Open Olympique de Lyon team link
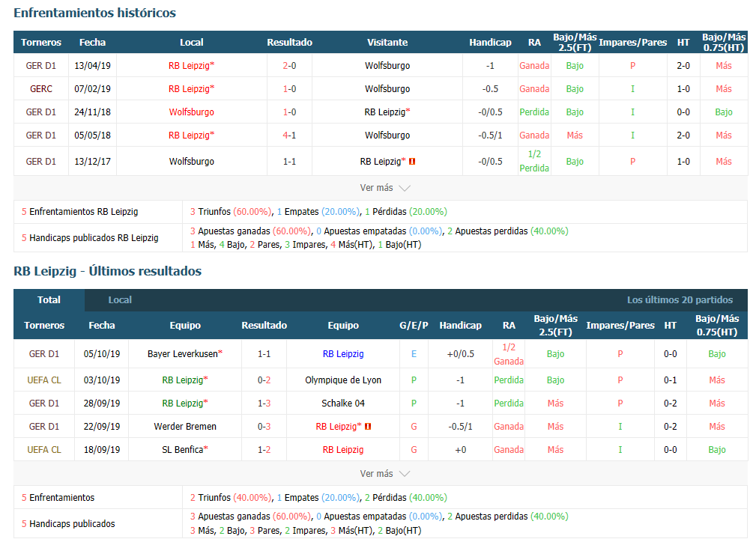The width and height of the screenshot is (756, 545). [343, 380]
